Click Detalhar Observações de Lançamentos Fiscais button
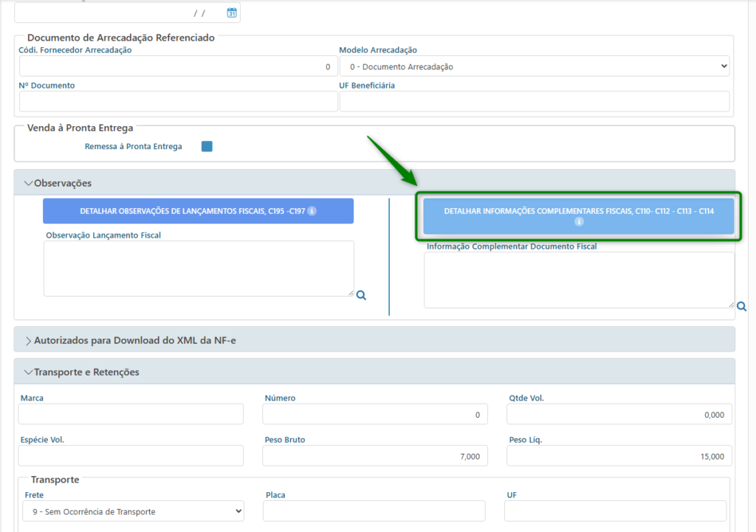Screen dimensions: 756x532 (198, 211)
